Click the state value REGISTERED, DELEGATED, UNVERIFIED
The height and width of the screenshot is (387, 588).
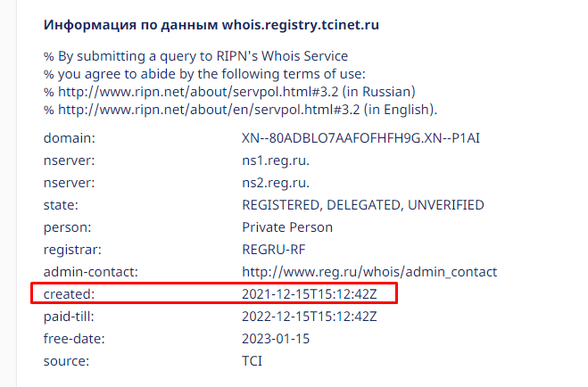363,205
